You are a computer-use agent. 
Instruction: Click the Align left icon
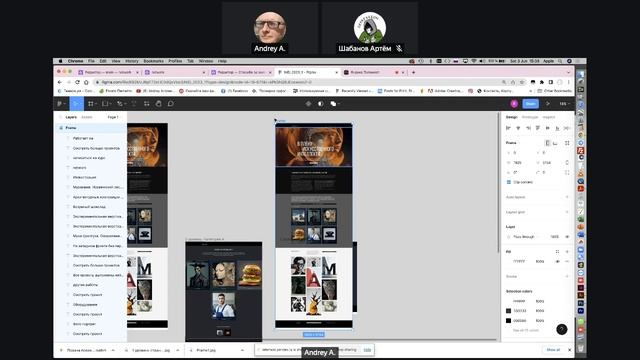click(x=508, y=128)
